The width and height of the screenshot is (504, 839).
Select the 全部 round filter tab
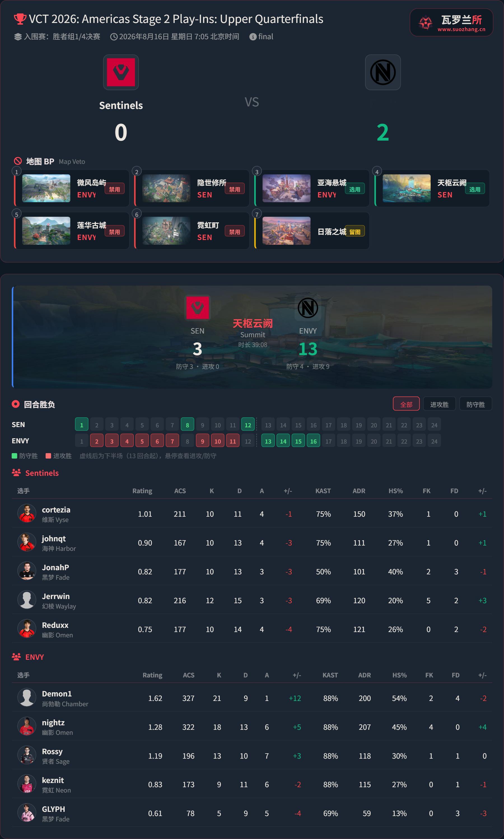406,404
